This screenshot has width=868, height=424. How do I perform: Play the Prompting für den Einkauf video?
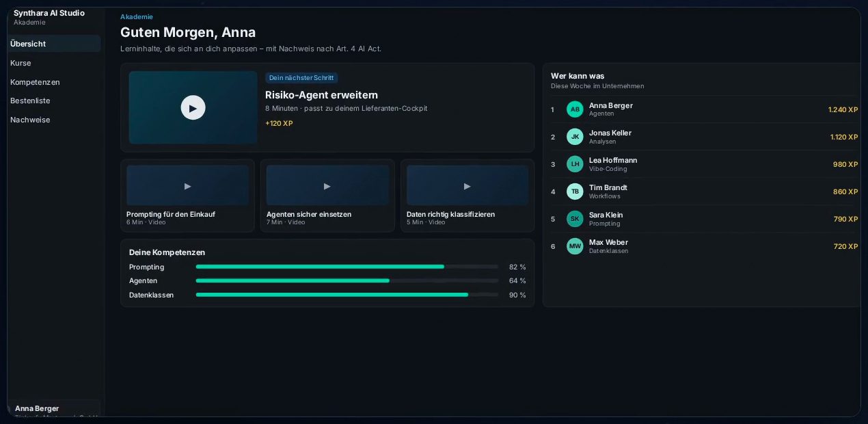(188, 185)
